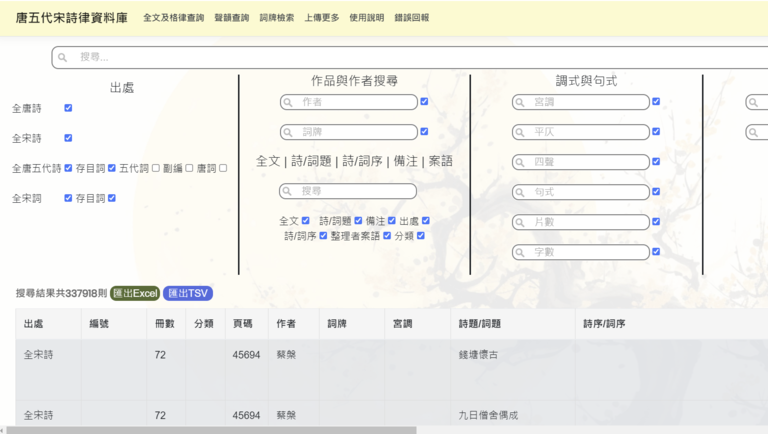Click the search icon in the 宮調 field

click(x=523, y=102)
